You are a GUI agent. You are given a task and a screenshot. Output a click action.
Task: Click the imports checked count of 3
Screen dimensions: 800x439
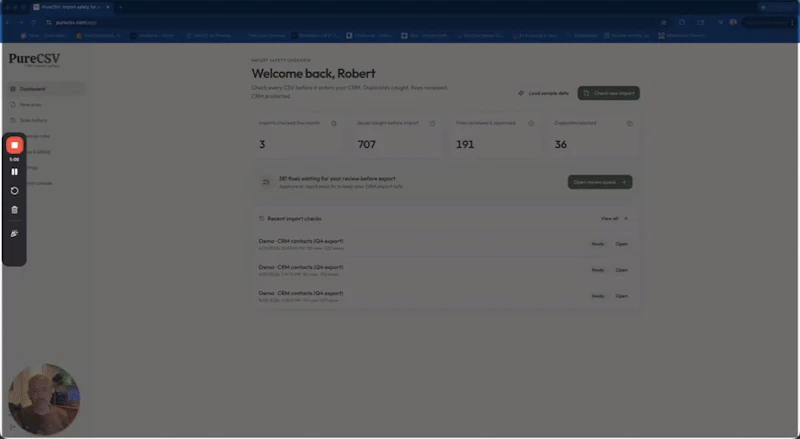pyautogui.click(x=262, y=144)
